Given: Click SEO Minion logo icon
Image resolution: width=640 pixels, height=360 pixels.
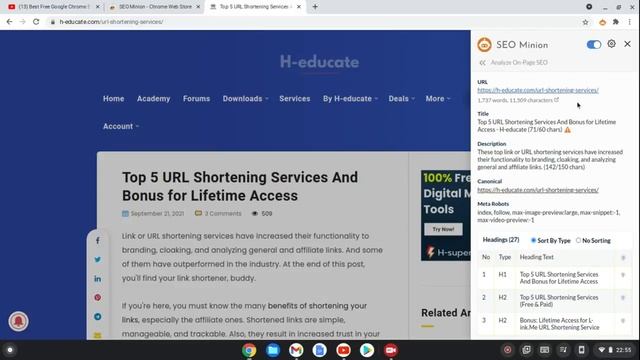Looking at the screenshot, I should click(484, 44).
